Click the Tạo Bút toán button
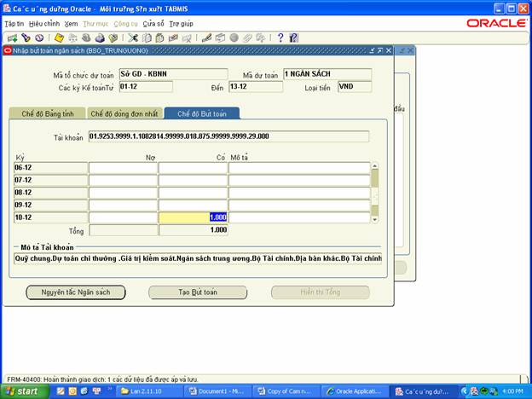Viewport: 532px width, 399px height. point(198,292)
